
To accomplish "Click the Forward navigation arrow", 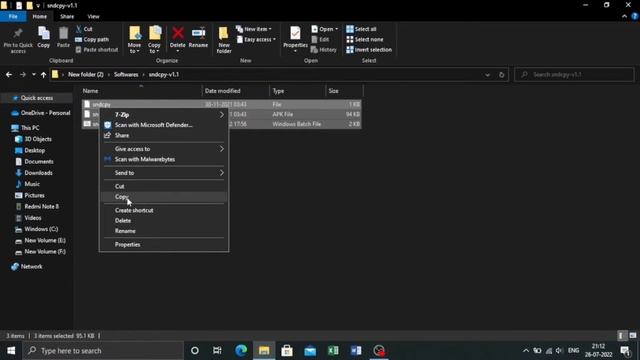I will point(23,75).
